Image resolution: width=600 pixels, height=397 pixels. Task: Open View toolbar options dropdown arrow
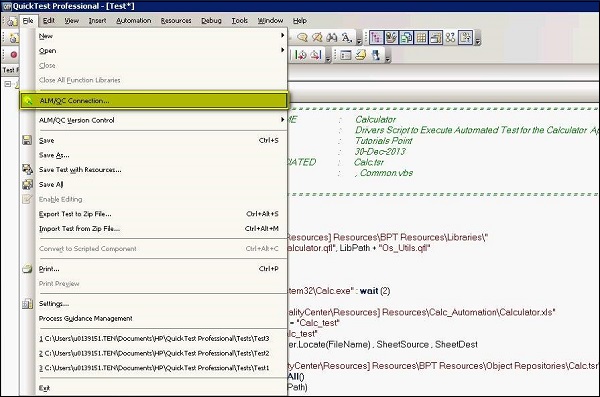[x=478, y=39]
